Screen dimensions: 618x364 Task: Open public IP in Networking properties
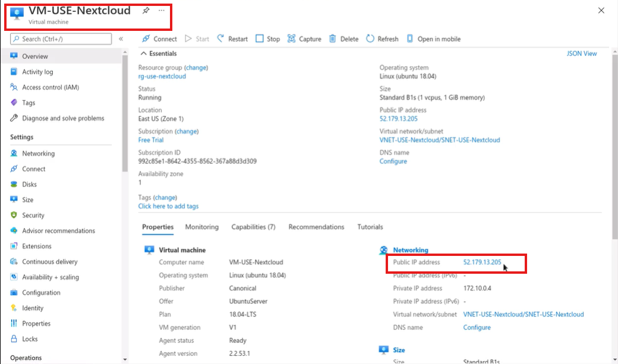[x=482, y=262]
